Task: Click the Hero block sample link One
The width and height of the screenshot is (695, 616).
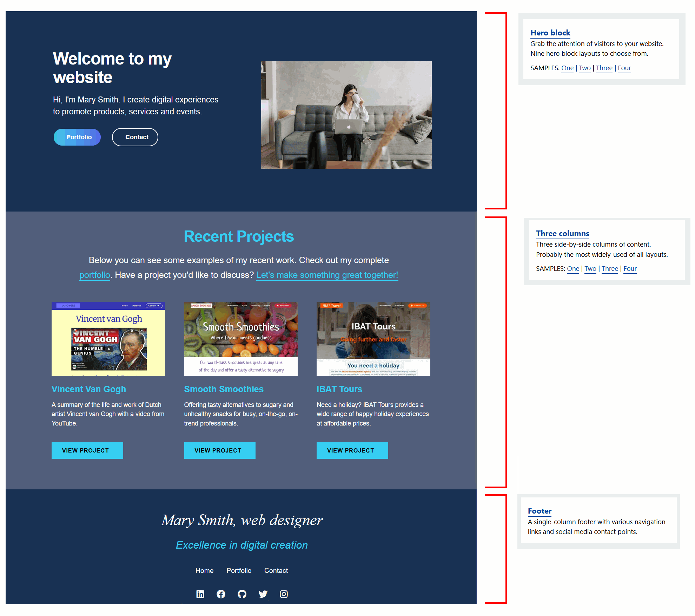Action: coord(566,67)
